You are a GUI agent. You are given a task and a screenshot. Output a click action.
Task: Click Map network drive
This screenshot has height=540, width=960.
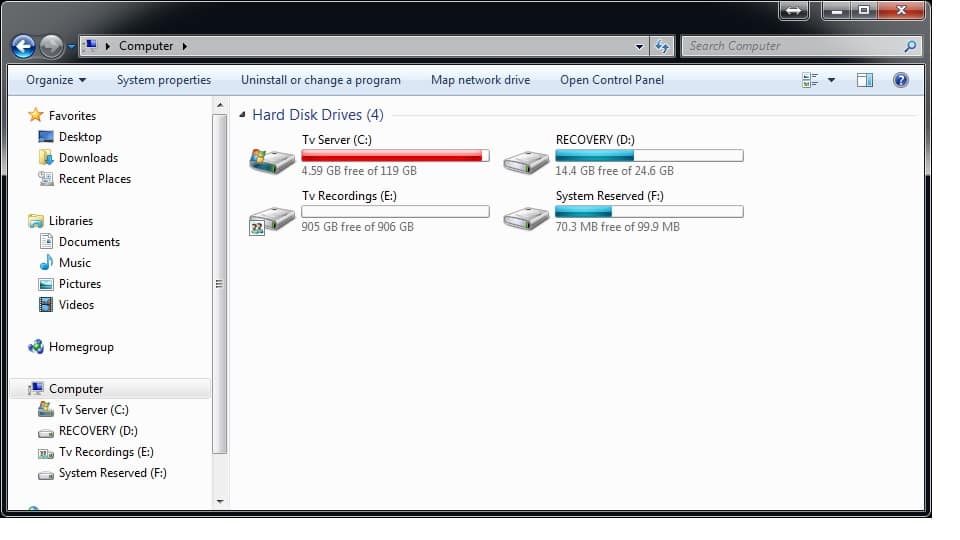[480, 80]
